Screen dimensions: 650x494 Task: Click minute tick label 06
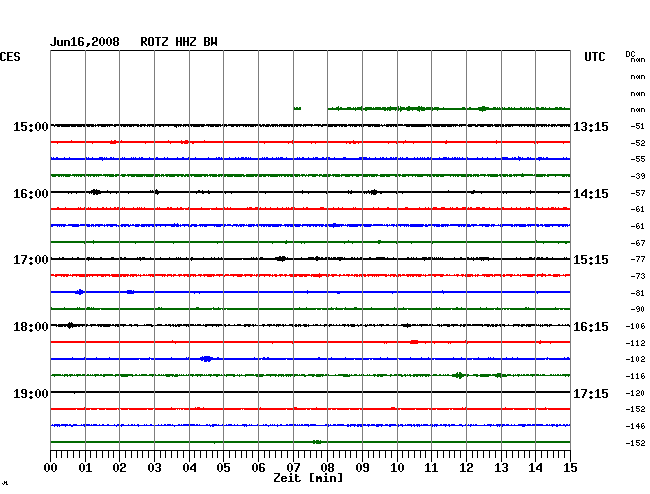click(258, 468)
